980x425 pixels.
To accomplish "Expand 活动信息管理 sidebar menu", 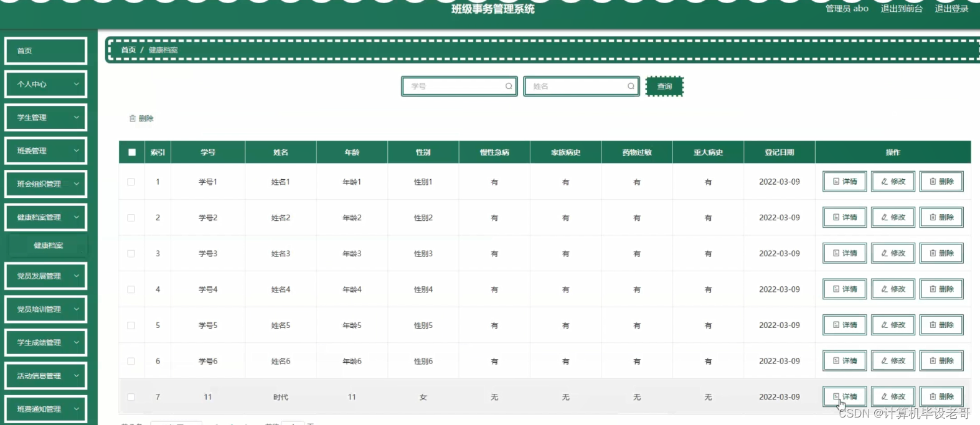I will [x=45, y=376].
